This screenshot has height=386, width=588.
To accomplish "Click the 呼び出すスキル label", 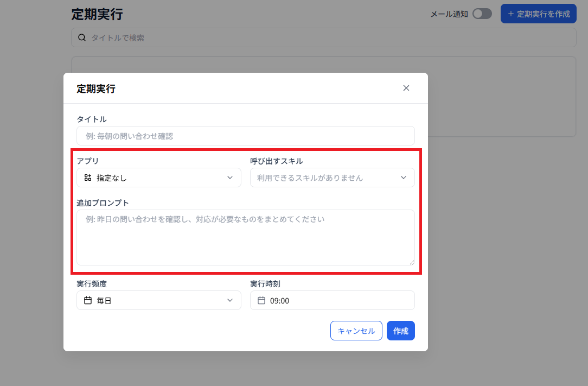I will tap(277, 161).
